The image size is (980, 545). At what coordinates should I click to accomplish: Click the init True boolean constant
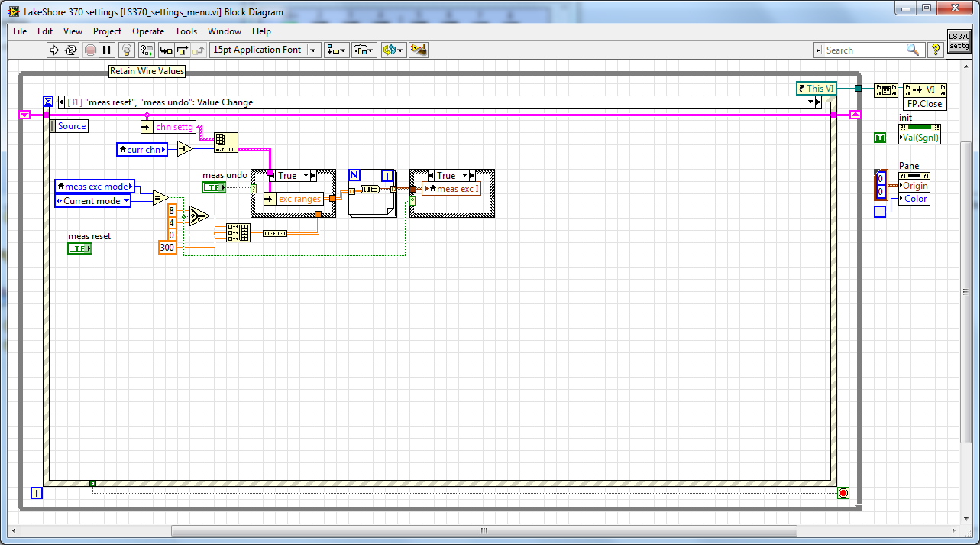pyautogui.click(x=880, y=138)
